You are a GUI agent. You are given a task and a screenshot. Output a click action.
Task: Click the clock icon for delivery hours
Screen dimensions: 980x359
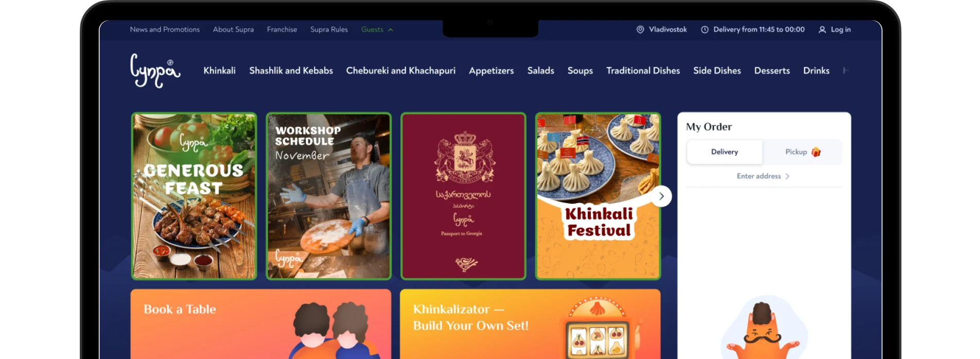[705, 30]
